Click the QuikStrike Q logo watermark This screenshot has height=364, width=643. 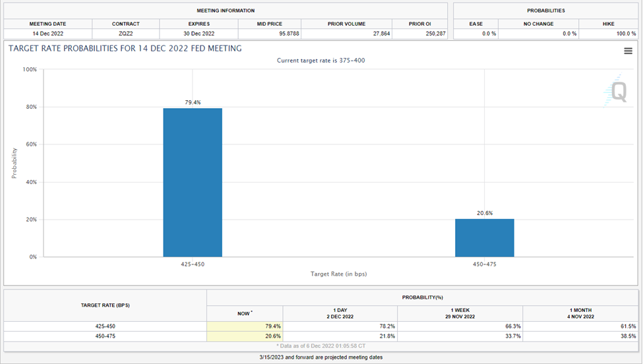[x=617, y=92]
